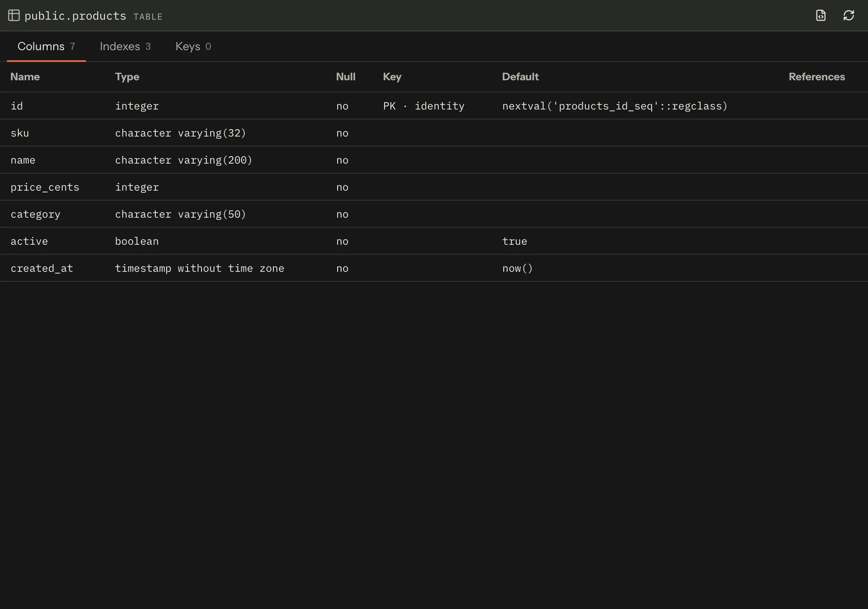
Task: Click the nextval('products_id_seq'::regclass) default value
Action: (x=615, y=106)
